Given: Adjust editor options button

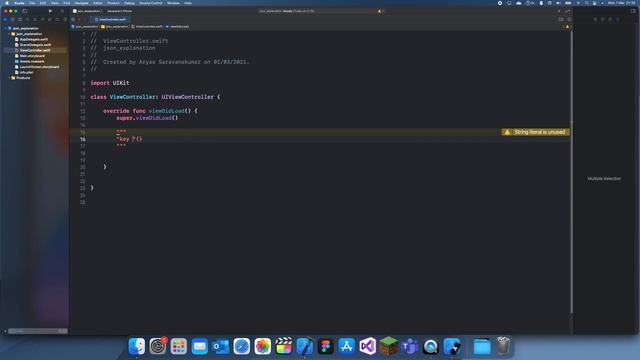Looking at the screenshot, I should [x=561, y=19].
